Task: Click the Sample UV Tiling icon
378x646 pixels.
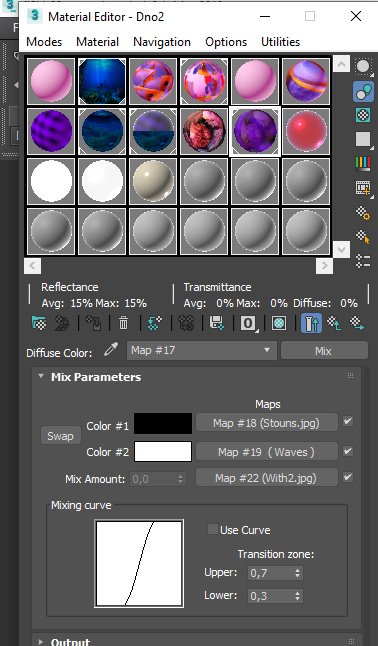Action: [363, 139]
